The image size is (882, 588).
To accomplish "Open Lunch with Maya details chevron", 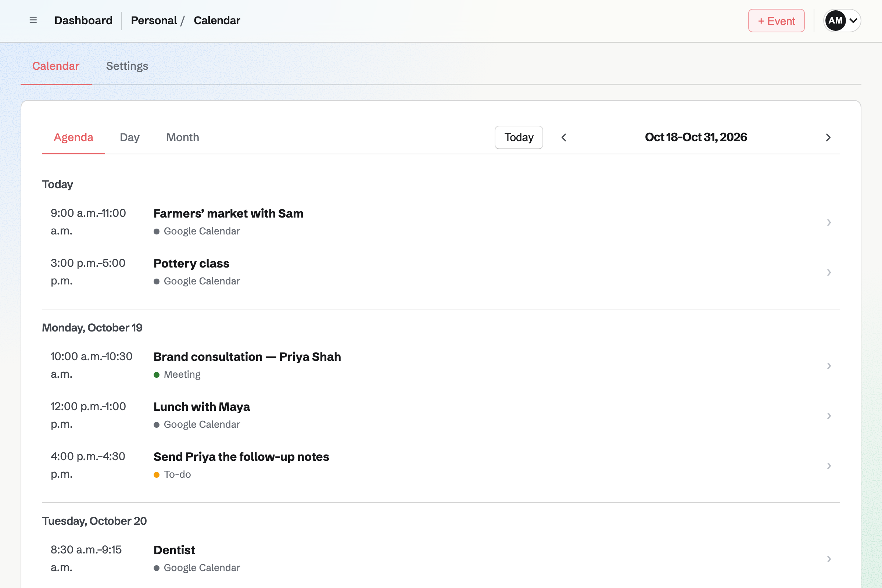I will tap(829, 416).
